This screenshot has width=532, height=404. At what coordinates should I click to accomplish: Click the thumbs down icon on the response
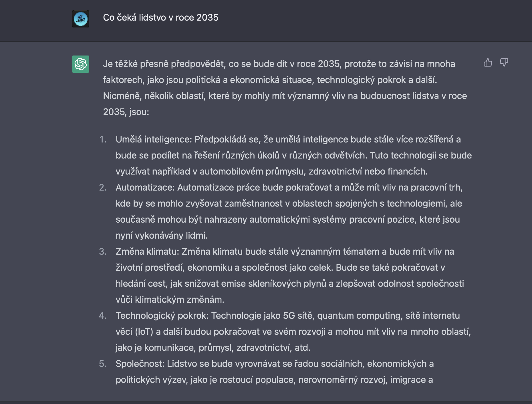click(504, 62)
